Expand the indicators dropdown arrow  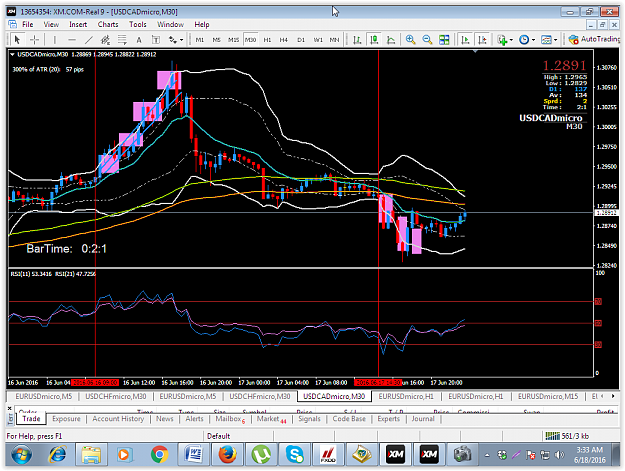pos(511,40)
